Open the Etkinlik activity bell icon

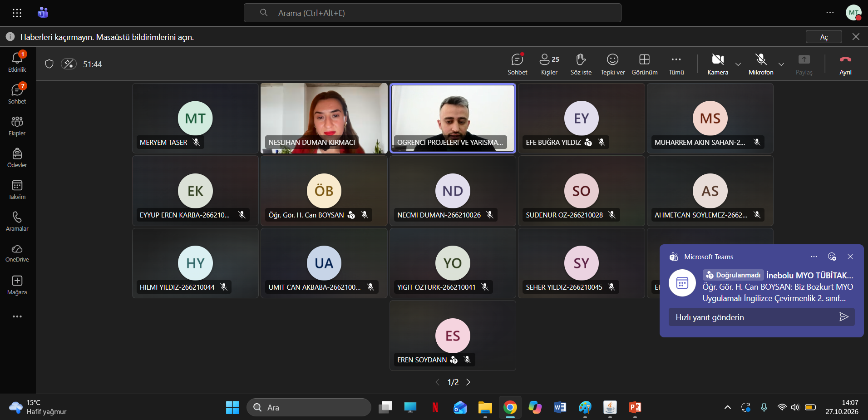(x=17, y=62)
